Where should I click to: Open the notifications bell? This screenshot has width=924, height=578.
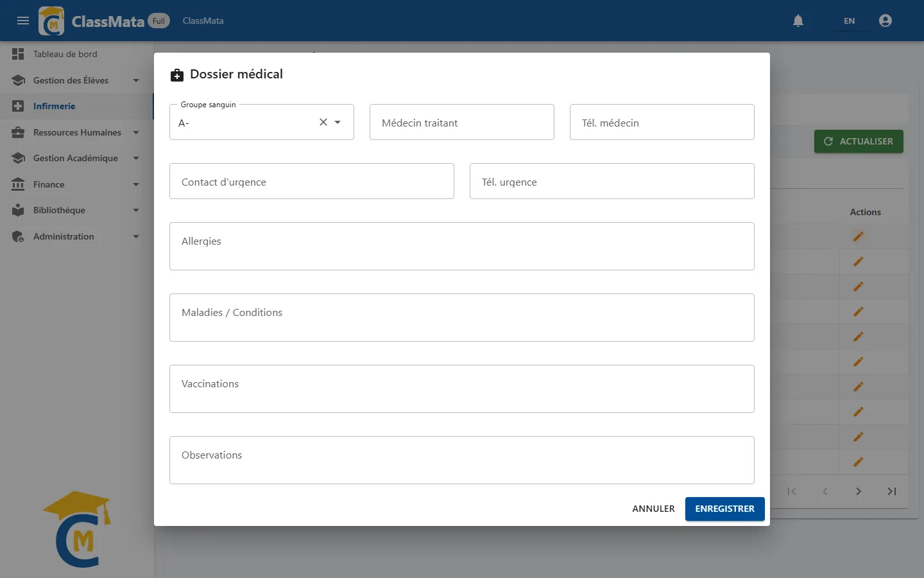coord(798,21)
